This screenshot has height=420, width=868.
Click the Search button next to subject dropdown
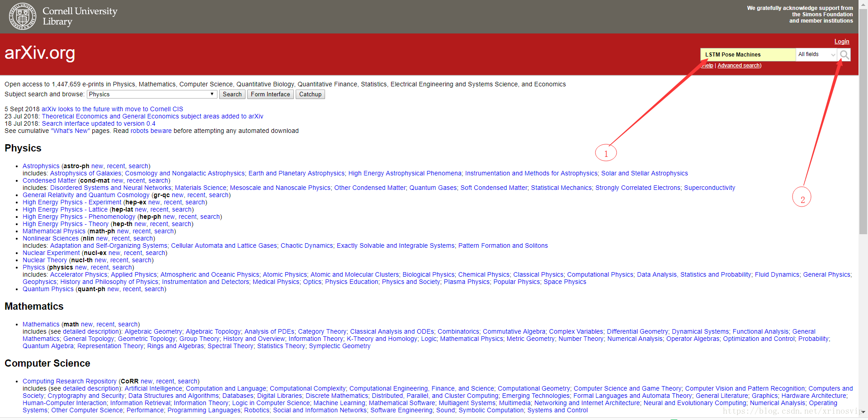232,94
